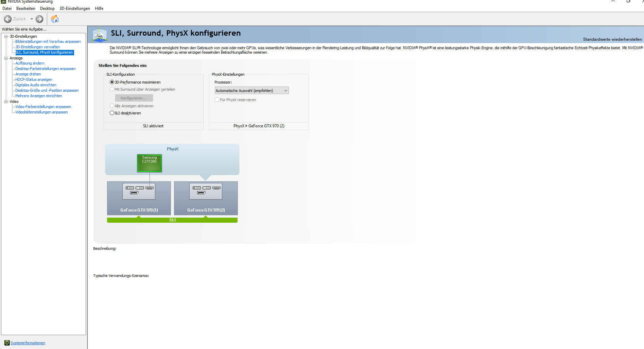644x349 pixels.
Task: Open the Desktop menu
Action: pyautogui.click(x=47, y=8)
